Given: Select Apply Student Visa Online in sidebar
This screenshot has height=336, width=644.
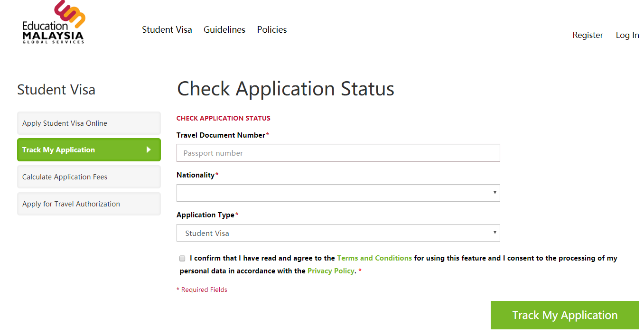Looking at the screenshot, I should (x=89, y=123).
